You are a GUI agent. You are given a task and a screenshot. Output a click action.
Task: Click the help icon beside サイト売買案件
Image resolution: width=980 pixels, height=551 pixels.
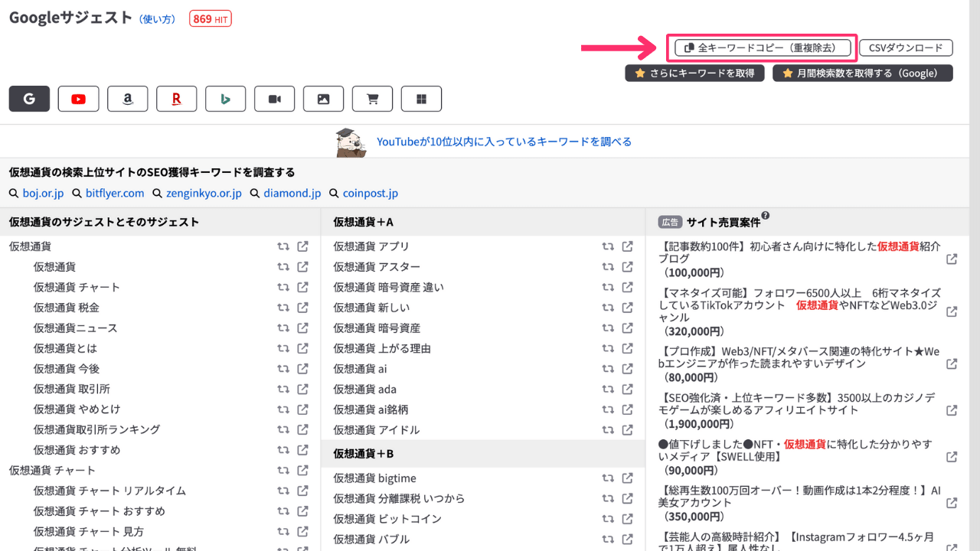[x=766, y=217]
